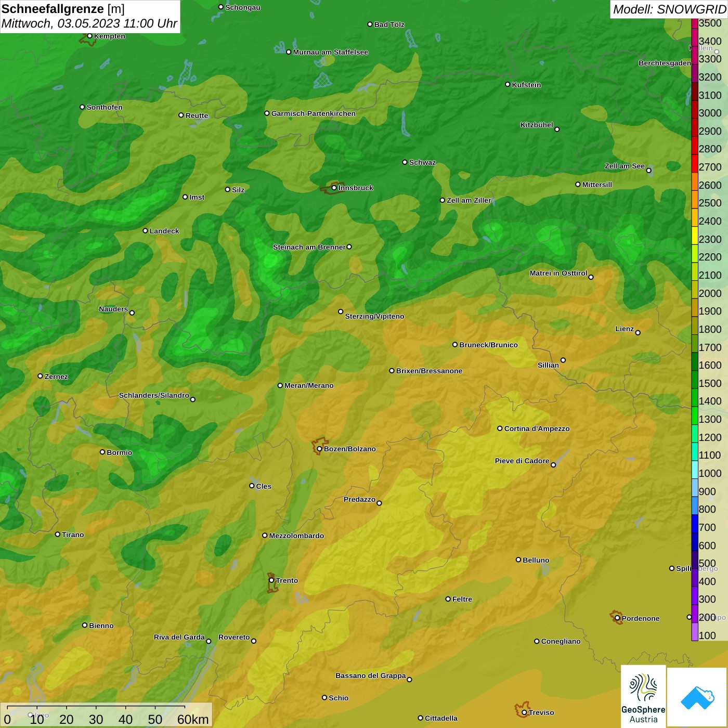Select the Kufstein label
The image size is (728, 728).
[526, 85]
